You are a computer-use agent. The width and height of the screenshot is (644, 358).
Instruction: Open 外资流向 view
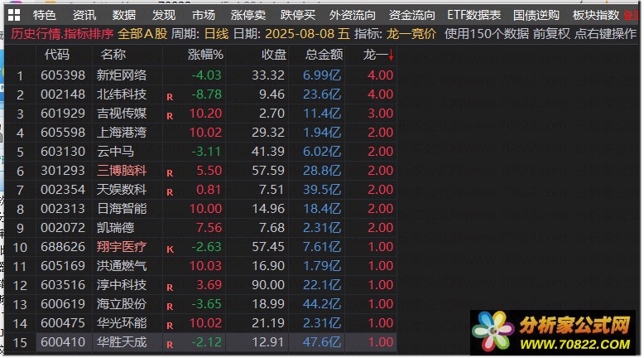click(353, 15)
